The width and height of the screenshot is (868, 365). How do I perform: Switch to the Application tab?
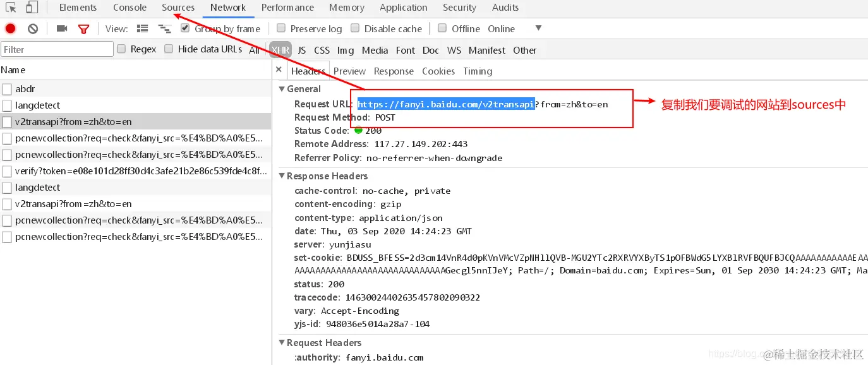click(x=404, y=8)
